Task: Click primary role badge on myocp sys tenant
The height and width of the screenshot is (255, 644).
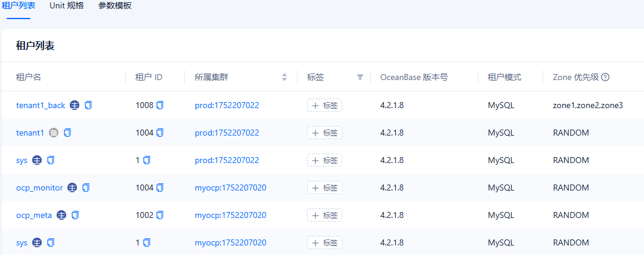Action: (x=37, y=242)
